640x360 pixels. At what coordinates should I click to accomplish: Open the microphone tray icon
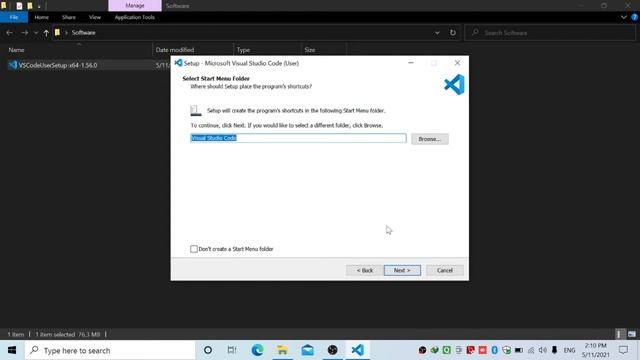coord(554,350)
